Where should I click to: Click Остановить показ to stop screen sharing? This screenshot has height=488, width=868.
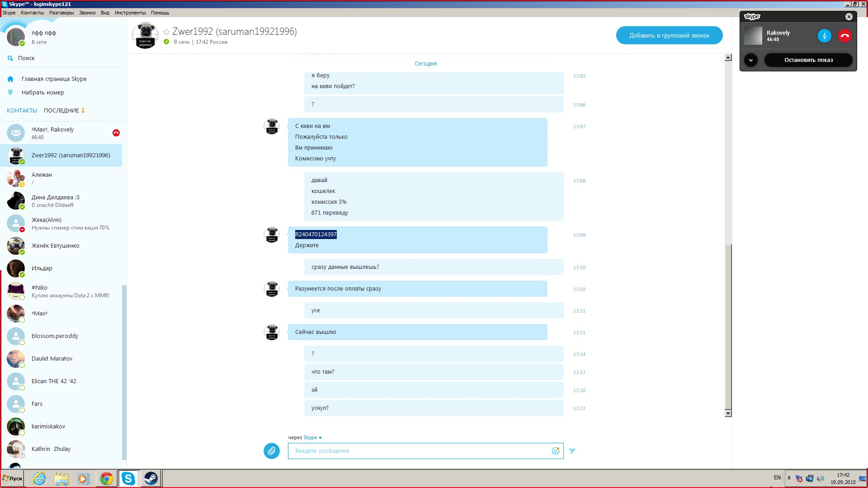(808, 60)
